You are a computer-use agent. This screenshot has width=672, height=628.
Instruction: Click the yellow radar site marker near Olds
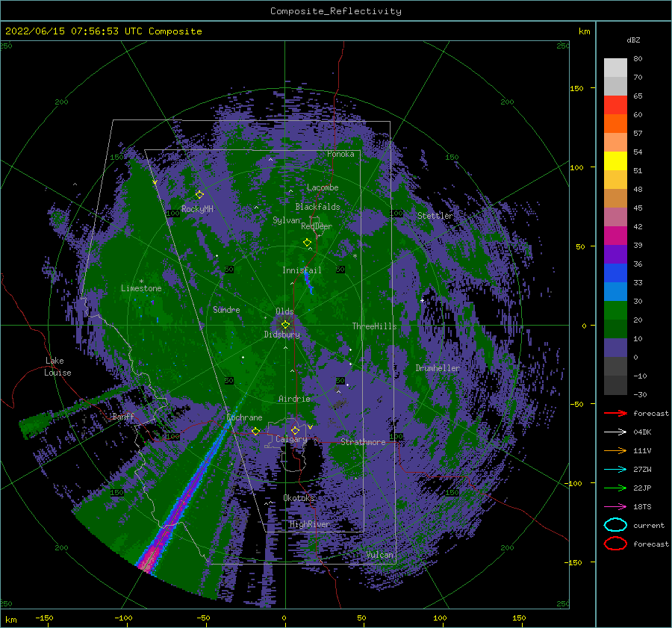pyautogui.click(x=285, y=325)
